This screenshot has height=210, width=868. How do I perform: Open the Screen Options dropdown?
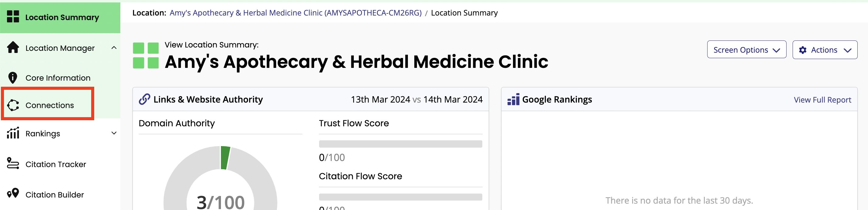coord(746,50)
